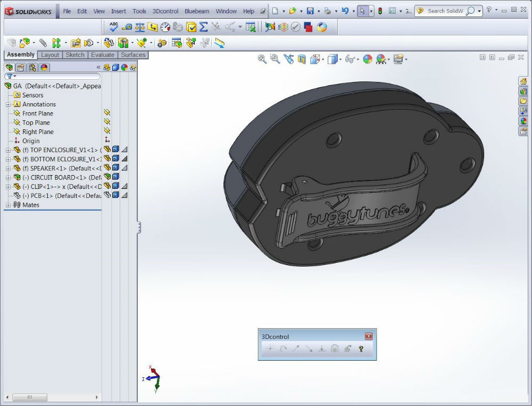Screen dimensions: 532x406
Task: Click the help icon in 3Dcontrol toolbar
Action: [361, 349]
